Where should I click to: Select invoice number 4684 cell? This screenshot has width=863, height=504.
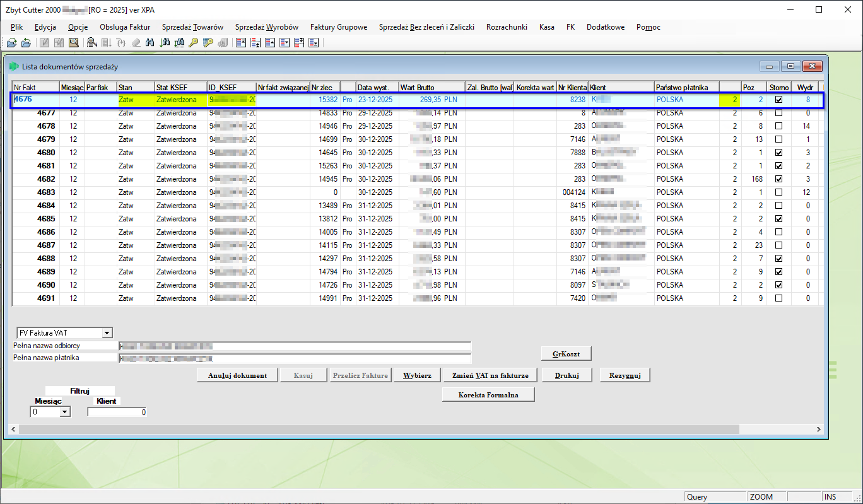pos(36,206)
